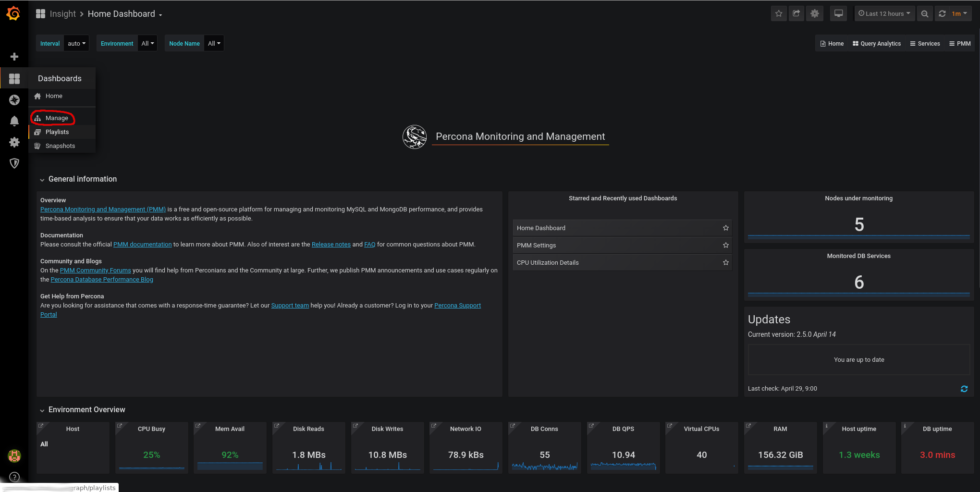
Task: Share the dashboard using share icon
Action: (796, 13)
